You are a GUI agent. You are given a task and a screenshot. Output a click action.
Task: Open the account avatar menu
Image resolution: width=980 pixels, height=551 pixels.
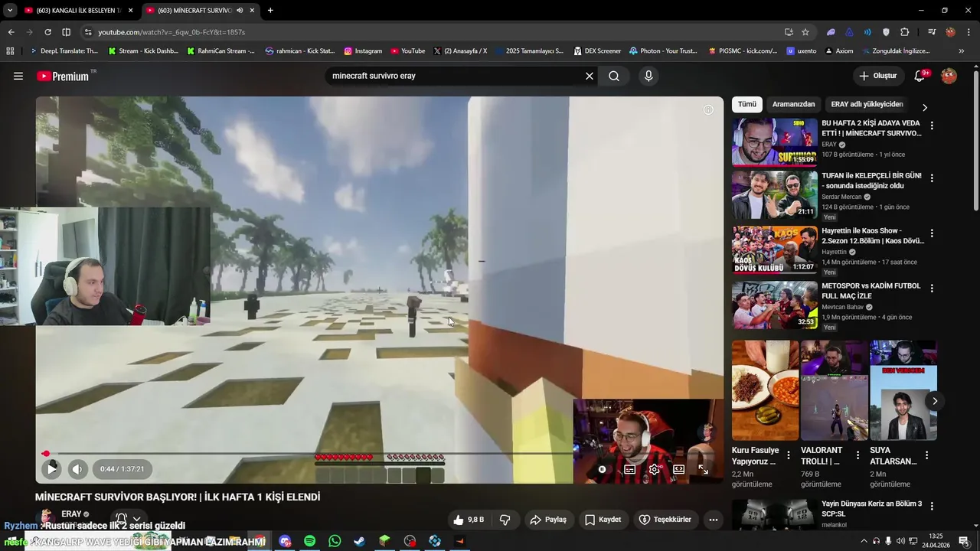pyautogui.click(x=949, y=76)
